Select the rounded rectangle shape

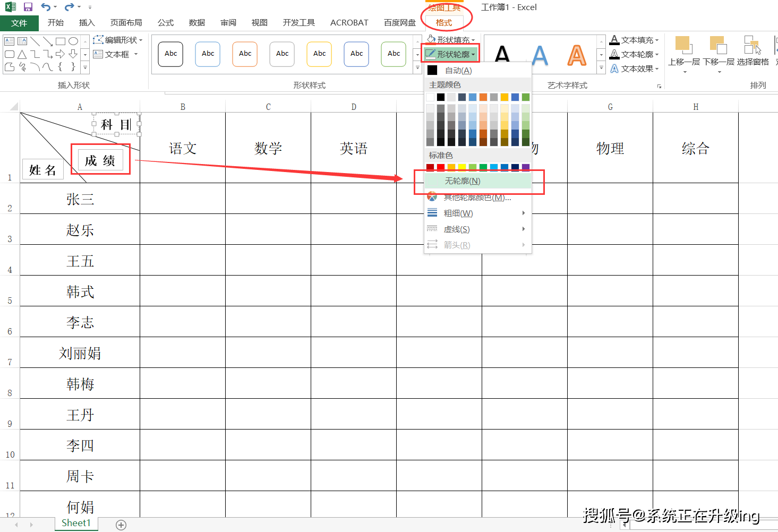tap(9, 54)
